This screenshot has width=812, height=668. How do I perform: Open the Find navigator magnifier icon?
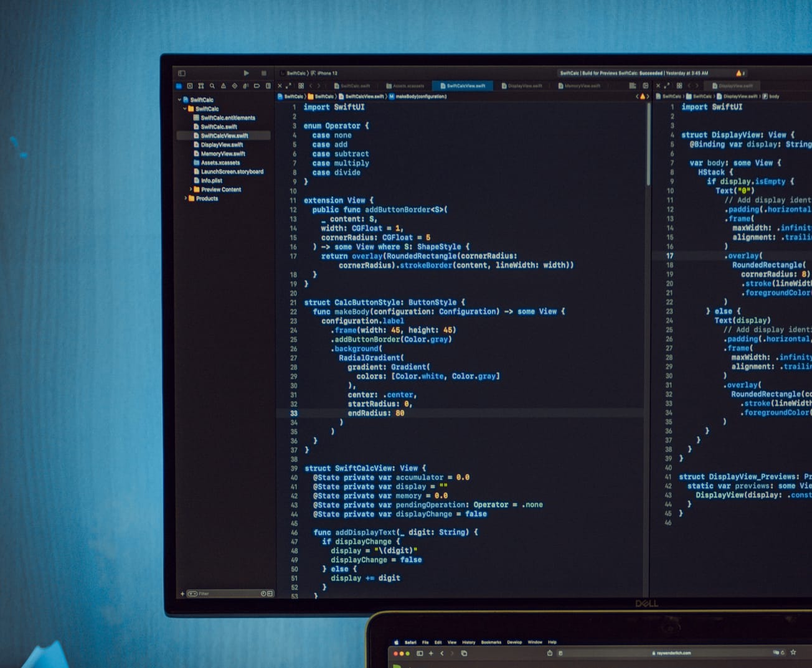point(212,86)
